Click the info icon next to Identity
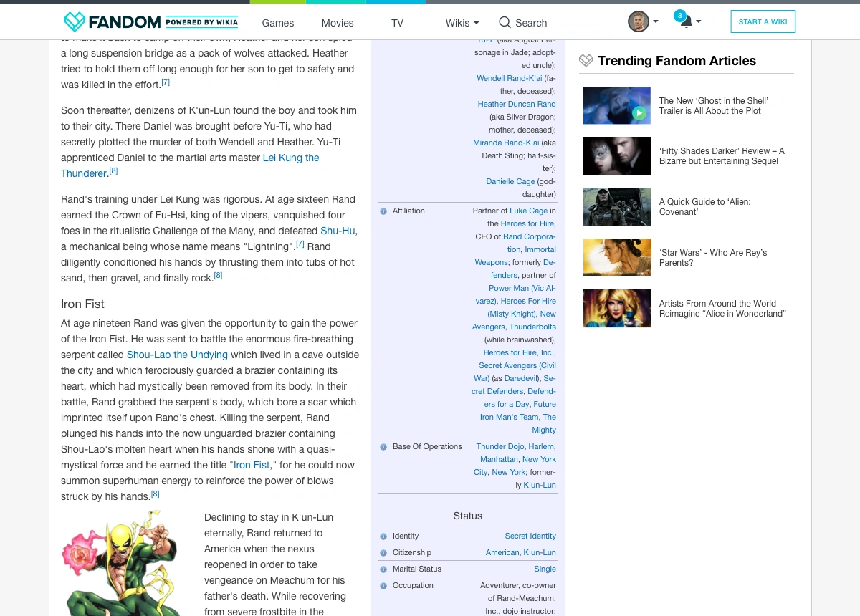This screenshot has width=860, height=616. pyautogui.click(x=383, y=536)
